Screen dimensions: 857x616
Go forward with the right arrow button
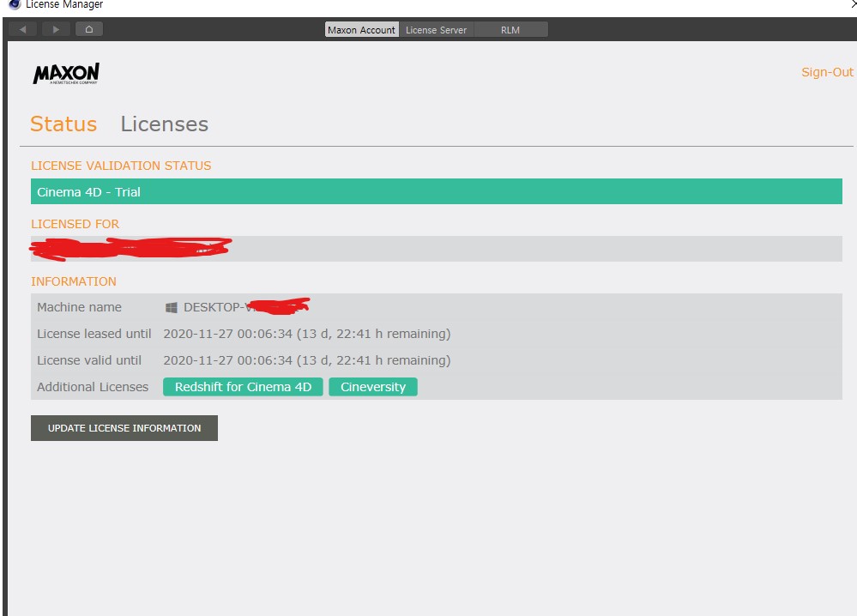pyautogui.click(x=56, y=29)
